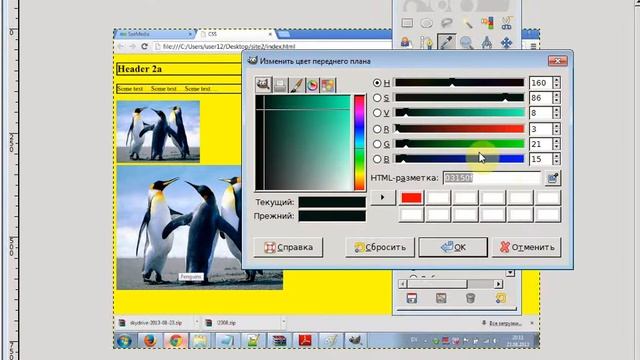Click the left scroll arrow below the dialog
The width and height of the screenshot is (640, 360).
(x=402, y=284)
